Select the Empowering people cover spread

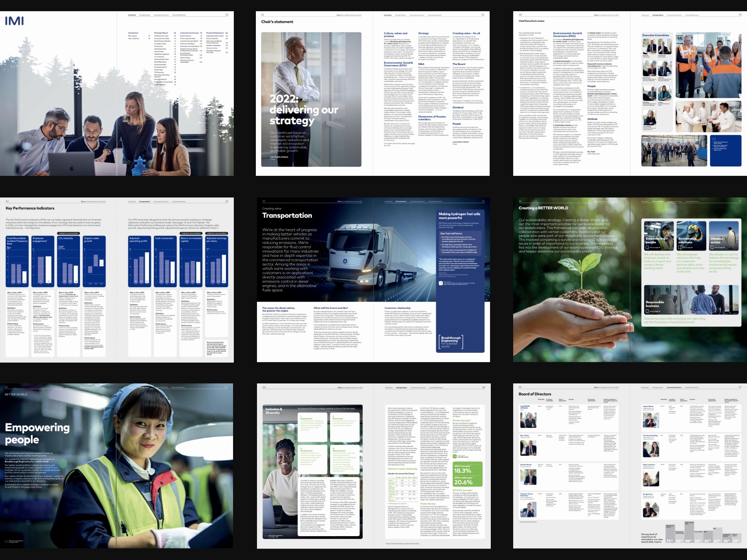[117, 466]
